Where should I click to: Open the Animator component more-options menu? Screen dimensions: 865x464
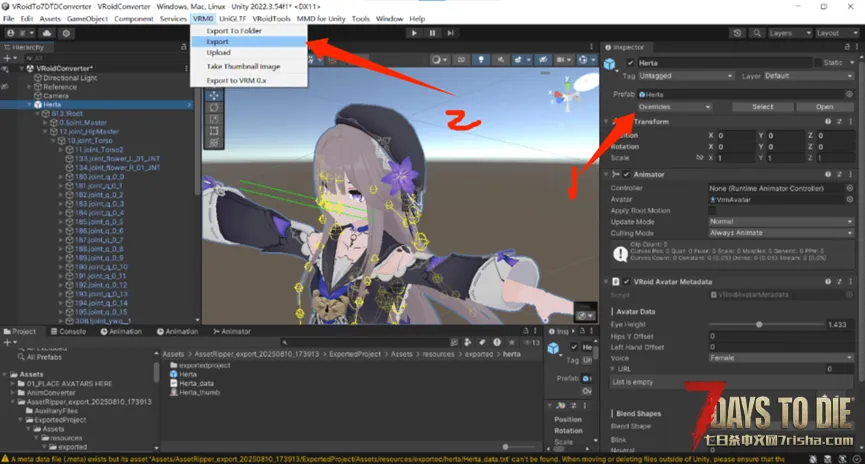click(850, 174)
